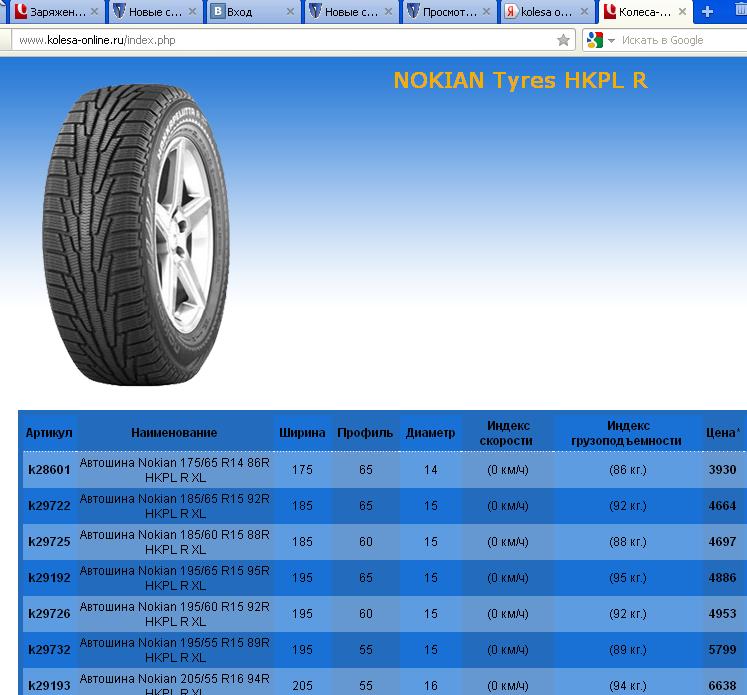Click the address bar URL field
Viewport: 747px width, 695px height.
pyautogui.click(x=280, y=41)
